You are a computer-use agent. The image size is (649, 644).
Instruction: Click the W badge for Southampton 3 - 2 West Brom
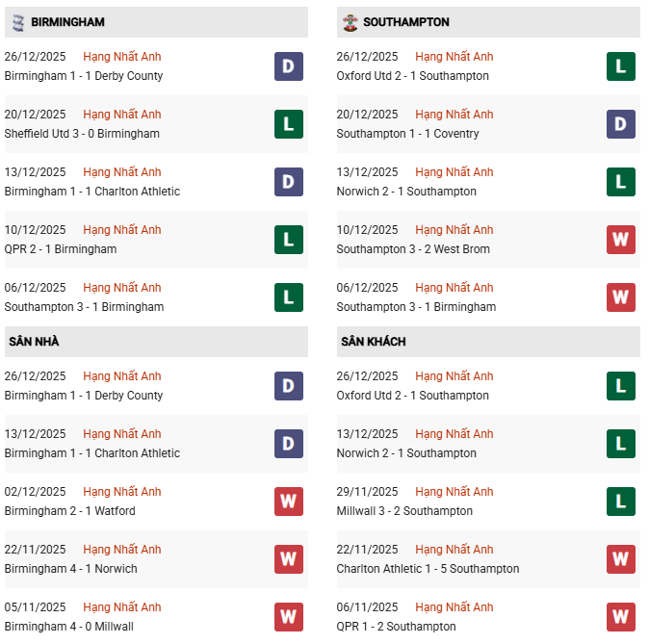click(621, 240)
